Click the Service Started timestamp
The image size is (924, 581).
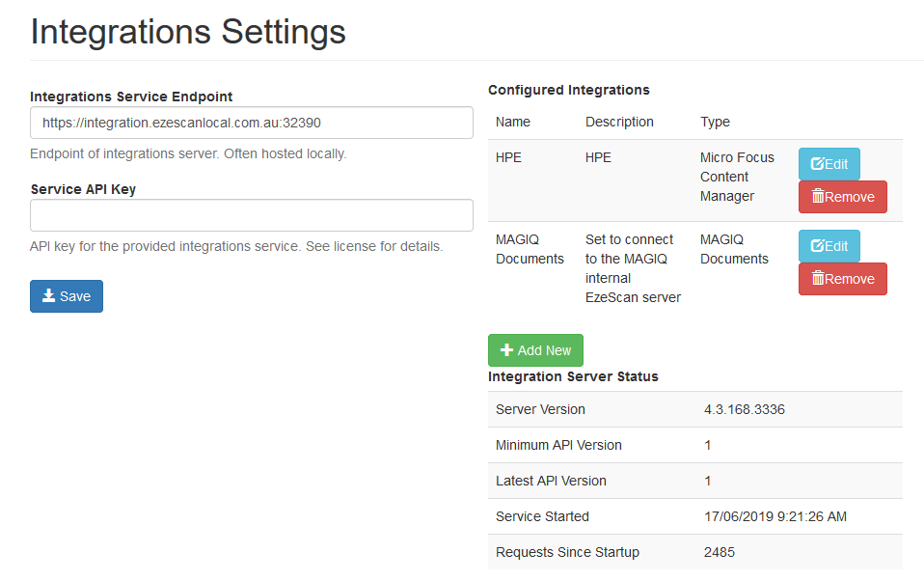(775, 516)
